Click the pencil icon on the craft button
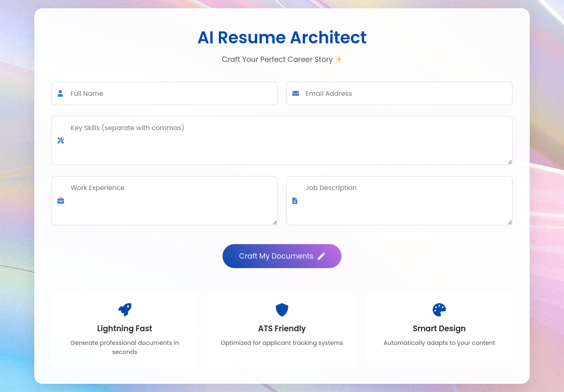This screenshot has height=392, width=564. [x=322, y=256]
